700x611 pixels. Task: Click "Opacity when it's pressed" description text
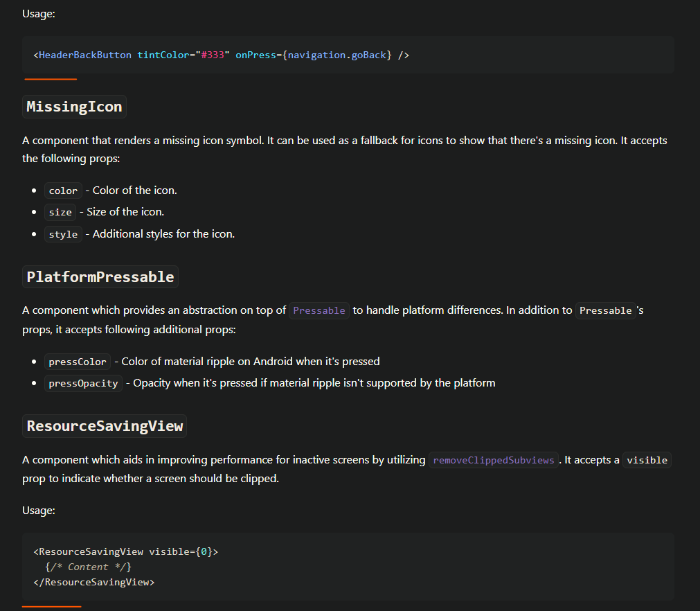tap(314, 383)
